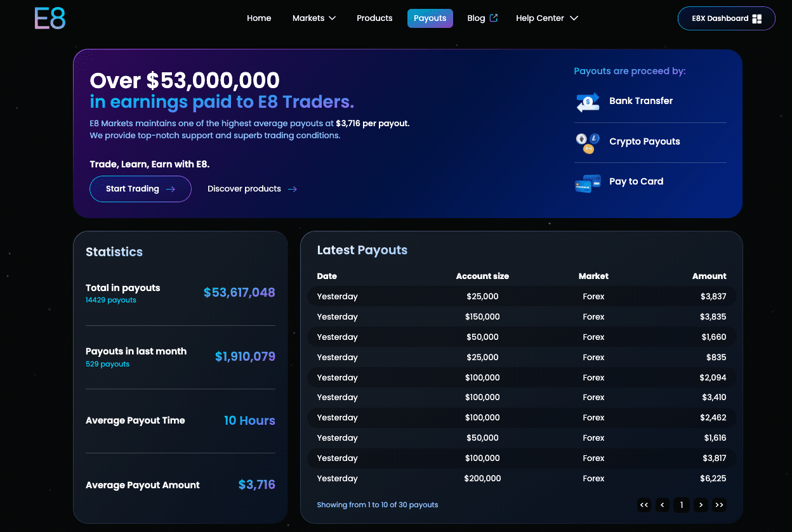This screenshot has height=532, width=792.
Task: Click the $835 payout amount
Action: tap(716, 358)
